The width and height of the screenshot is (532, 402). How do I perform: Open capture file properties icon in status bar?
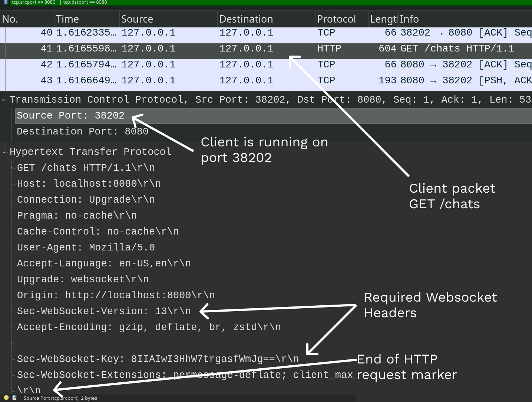click(x=14, y=398)
